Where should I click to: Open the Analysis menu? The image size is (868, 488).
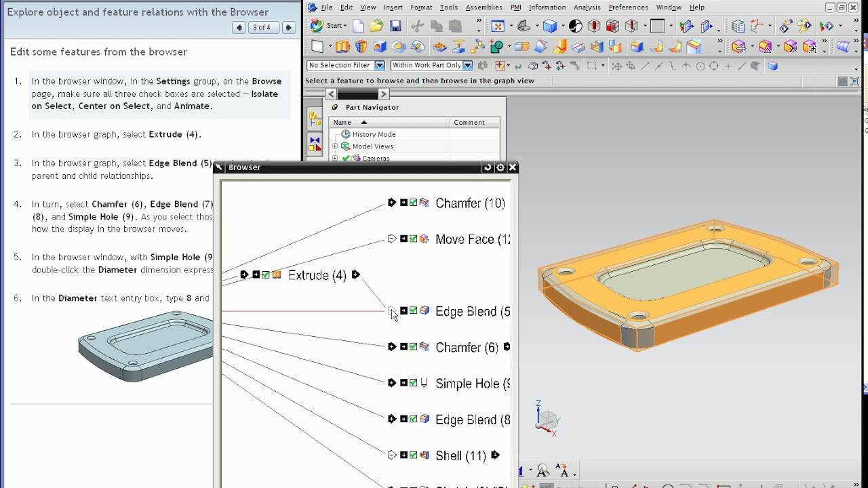coord(587,7)
